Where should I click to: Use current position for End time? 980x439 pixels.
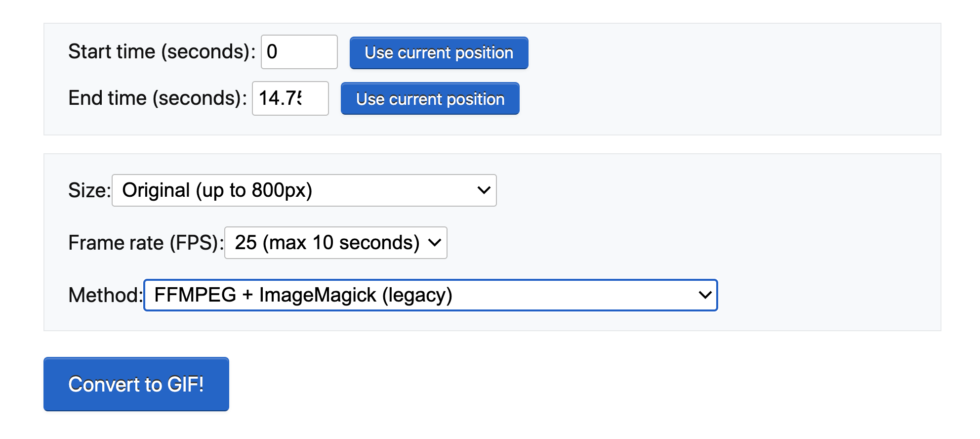click(x=430, y=99)
